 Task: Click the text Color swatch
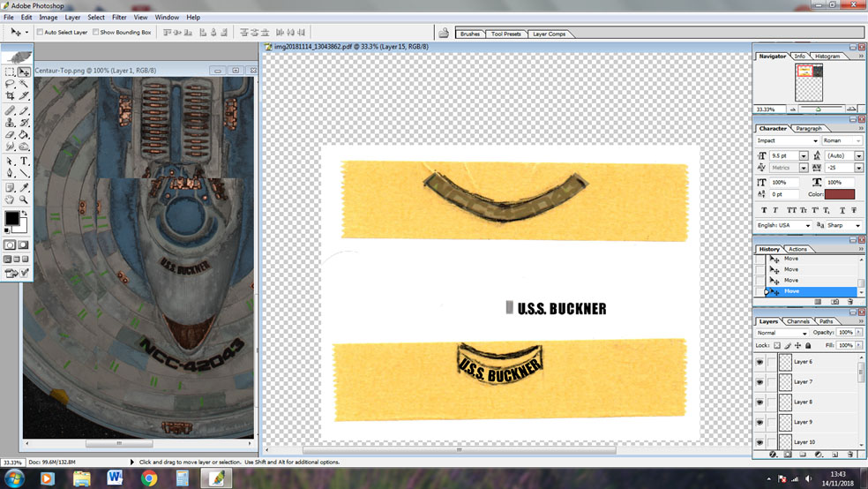coord(840,194)
